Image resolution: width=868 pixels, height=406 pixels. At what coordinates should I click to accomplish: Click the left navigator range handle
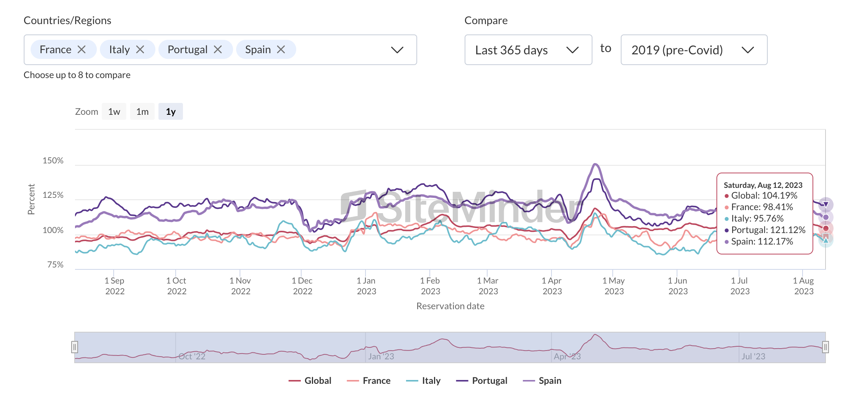pos(75,347)
